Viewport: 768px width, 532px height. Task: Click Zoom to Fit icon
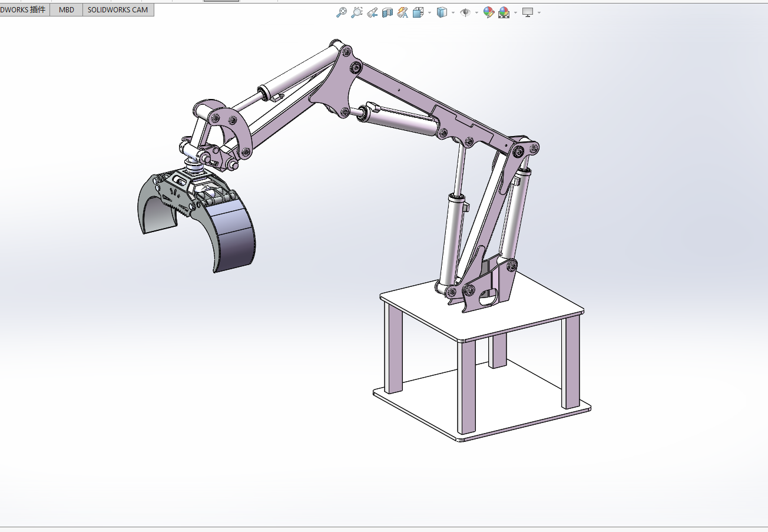tap(342, 12)
